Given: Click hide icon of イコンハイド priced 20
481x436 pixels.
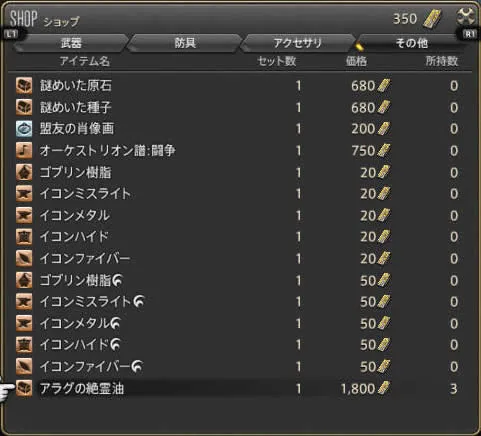Looking at the screenshot, I should coord(24,237).
